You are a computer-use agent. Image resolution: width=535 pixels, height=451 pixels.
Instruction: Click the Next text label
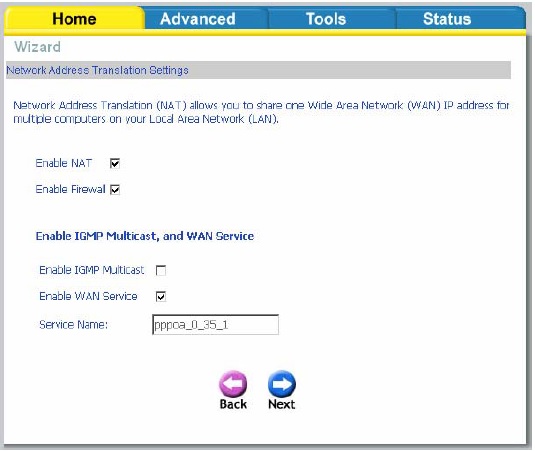281,404
